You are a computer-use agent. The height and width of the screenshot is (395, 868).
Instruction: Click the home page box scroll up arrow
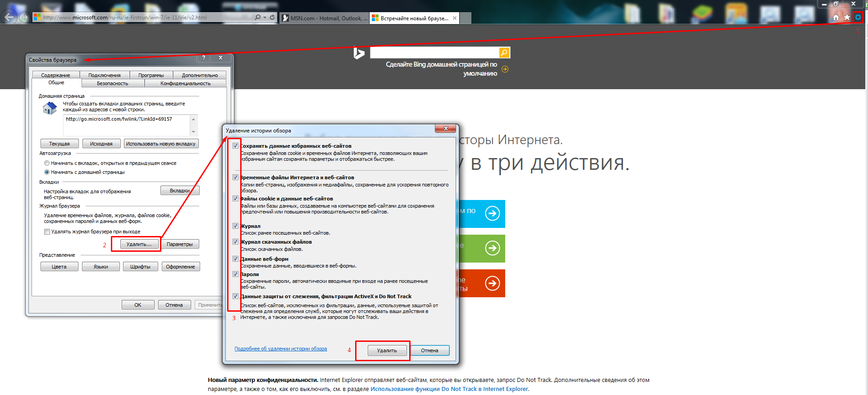pos(193,119)
